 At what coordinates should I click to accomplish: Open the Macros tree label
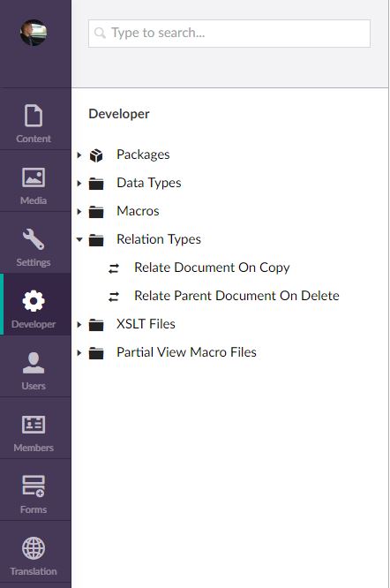[138, 211]
